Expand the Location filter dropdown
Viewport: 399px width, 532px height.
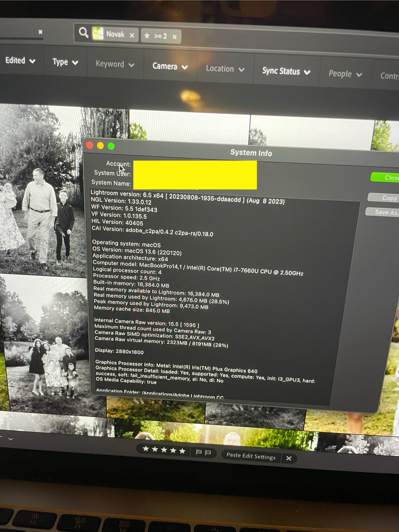(225, 69)
